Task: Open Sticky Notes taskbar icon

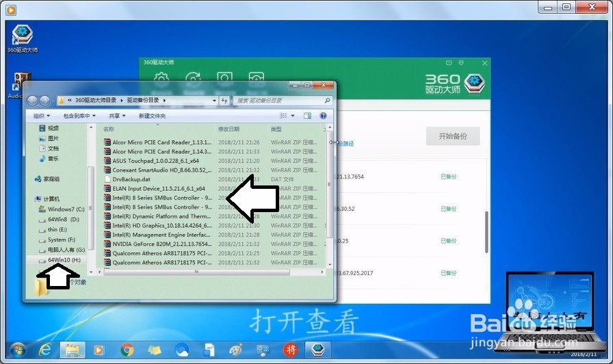Action: (x=154, y=350)
